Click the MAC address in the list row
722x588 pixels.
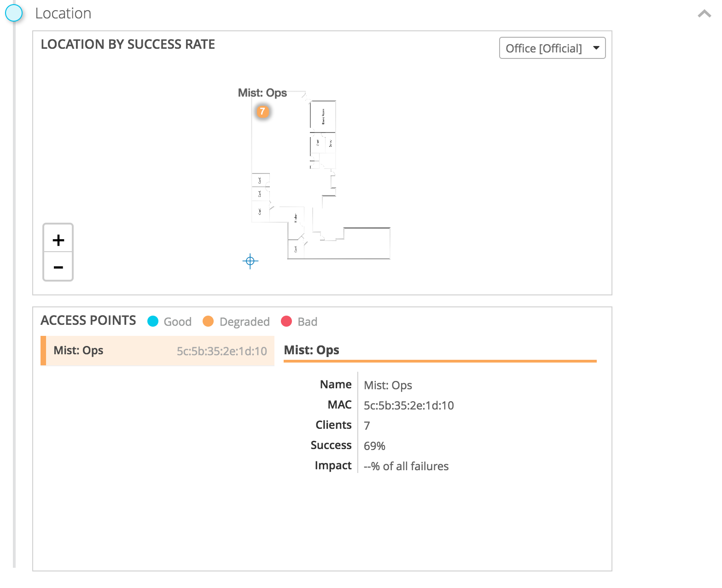pos(221,352)
